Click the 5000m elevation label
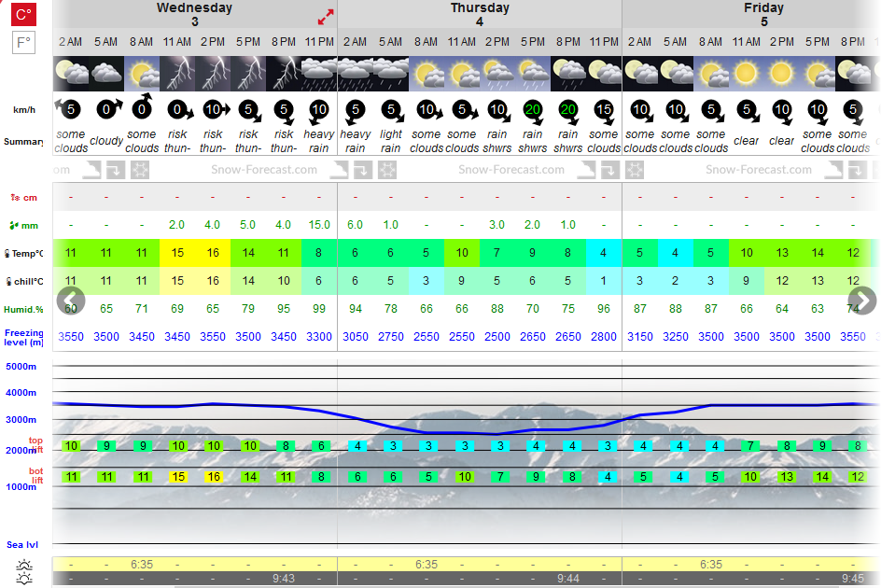 coord(21,367)
